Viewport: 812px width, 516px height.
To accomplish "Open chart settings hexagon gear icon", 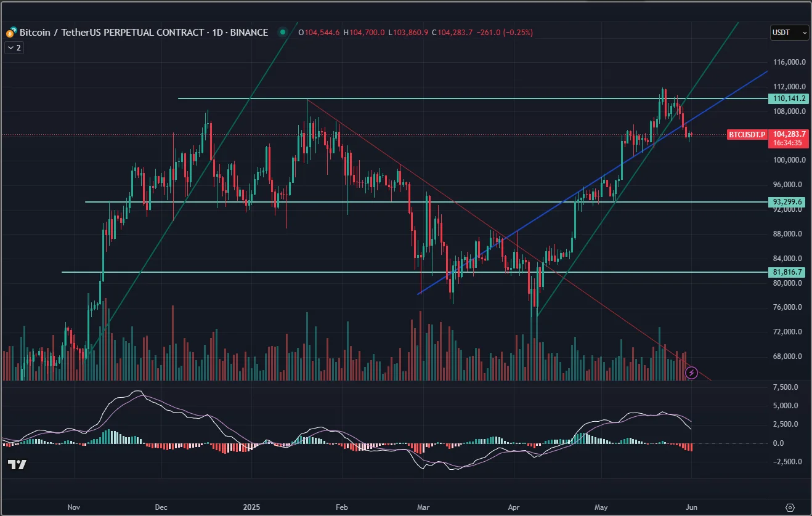I will [790, 507].
